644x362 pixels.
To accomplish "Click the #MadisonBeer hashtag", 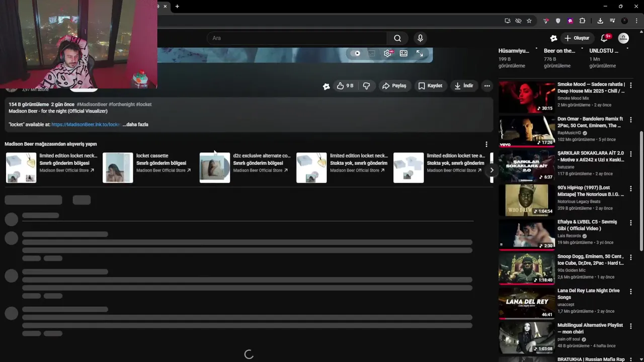I will pyautogui.click(x=92, y=104).
